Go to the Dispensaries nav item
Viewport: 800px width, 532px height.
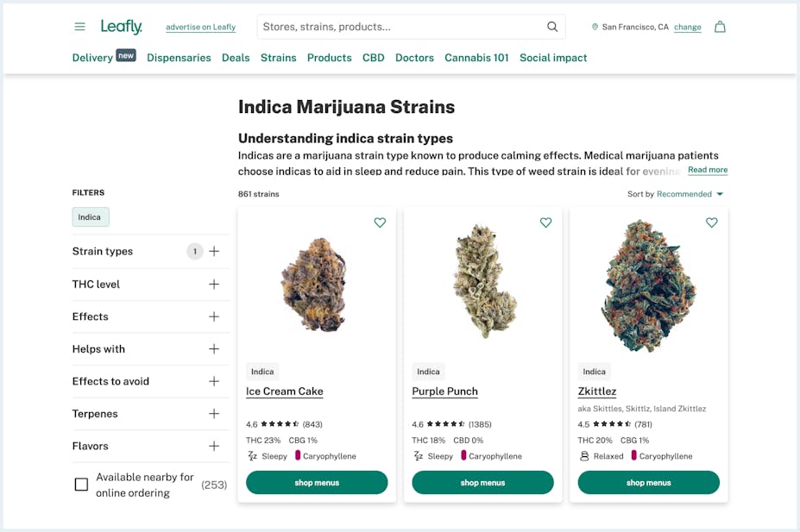click(179, 58)
